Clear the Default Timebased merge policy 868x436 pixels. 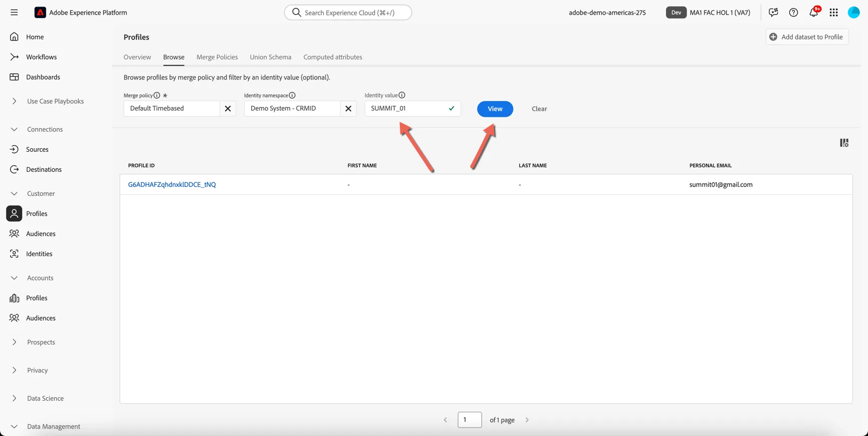(x=228, y=108)
